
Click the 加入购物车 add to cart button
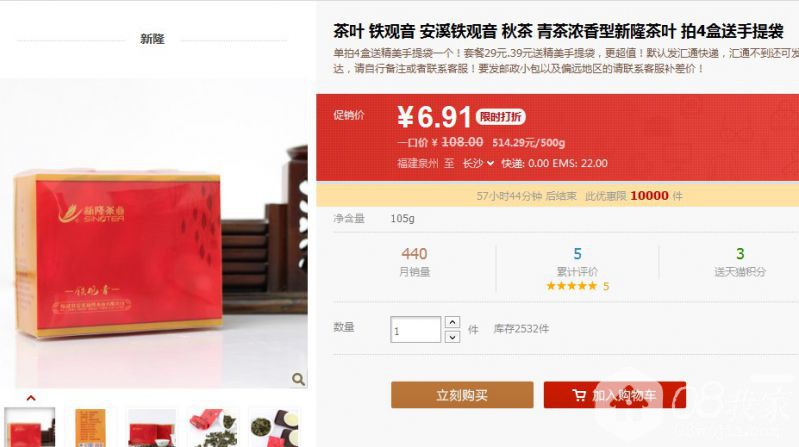pos(615,395)
